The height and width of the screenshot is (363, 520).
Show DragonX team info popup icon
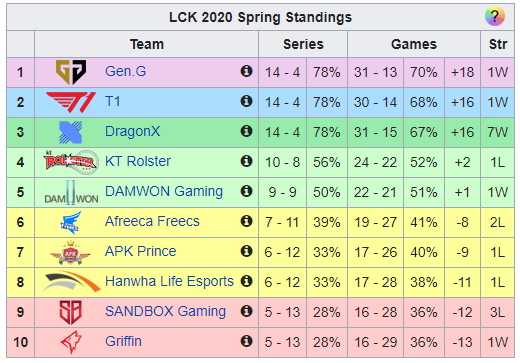(x=246, y=131)
